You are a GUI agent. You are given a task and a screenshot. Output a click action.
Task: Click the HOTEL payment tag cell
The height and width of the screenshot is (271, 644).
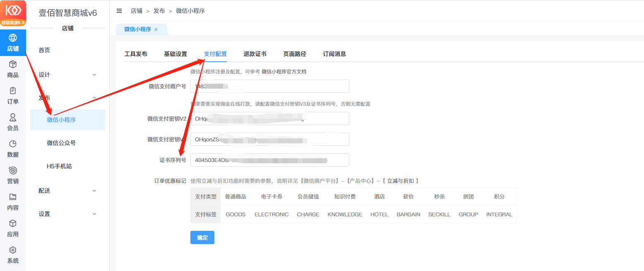(380, 214)
